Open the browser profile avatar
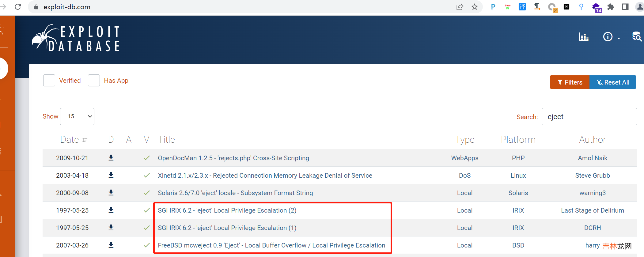644x257 pixels. tap(640, 7)
